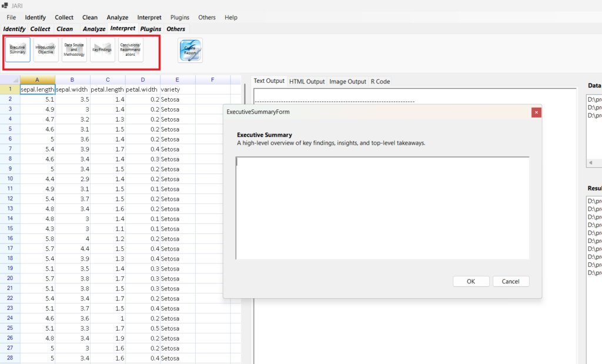The height and width of the screenshot is (364, 602).
Task: Select the sepal.length header cell
Action: click(38, 89)
